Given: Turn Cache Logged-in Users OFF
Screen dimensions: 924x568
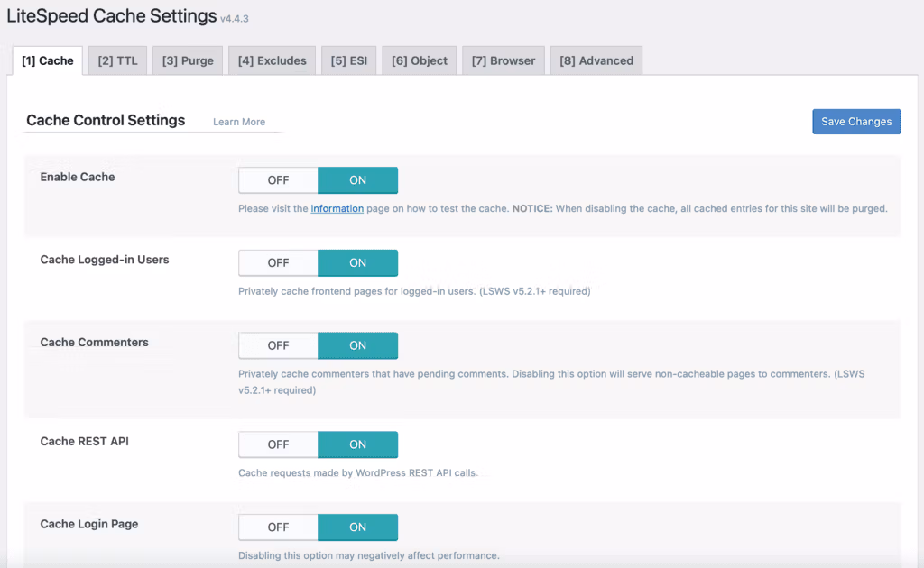Looking at the screenshot, I should (x=278, y=262).
